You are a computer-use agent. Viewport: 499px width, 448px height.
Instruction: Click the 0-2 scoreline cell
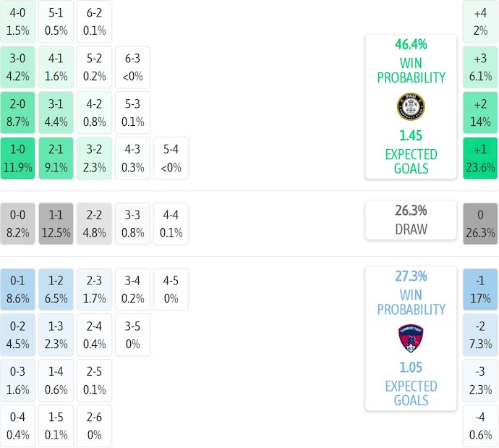pos(18,334)
